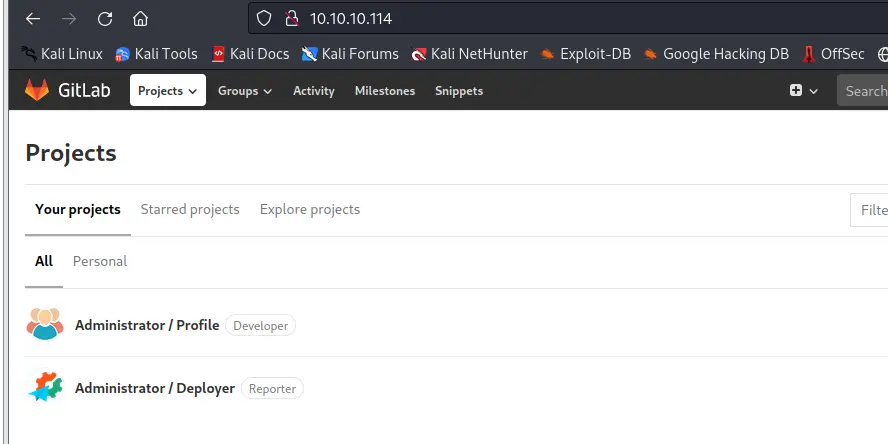Viewport: 888px width, 444px height.
Task: Open Administrator / Deployer project link
Action: 155,388
